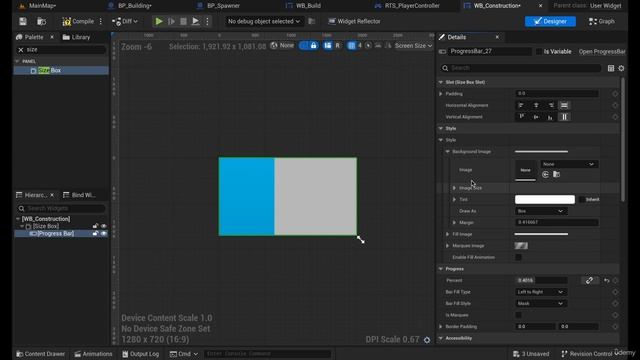
Task: Click the DPI Scale settings gear
Action: tap(427, 340)
